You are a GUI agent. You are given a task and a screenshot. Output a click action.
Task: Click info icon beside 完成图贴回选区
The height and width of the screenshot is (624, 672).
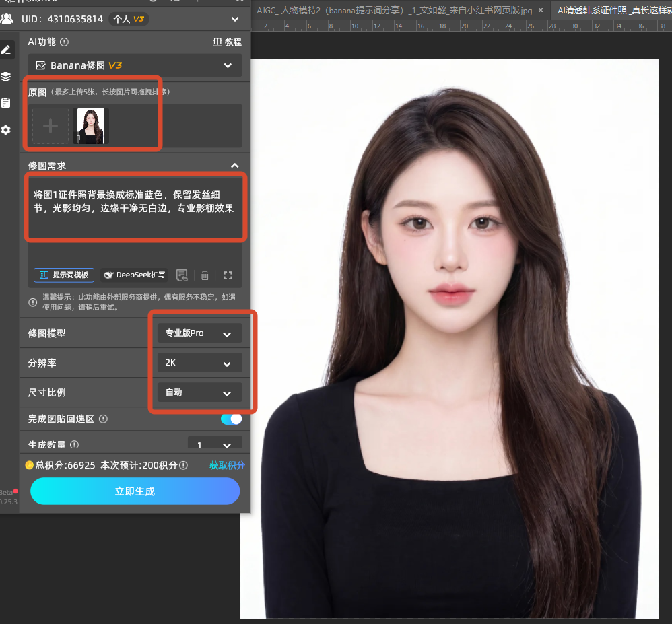click(103, 419)
